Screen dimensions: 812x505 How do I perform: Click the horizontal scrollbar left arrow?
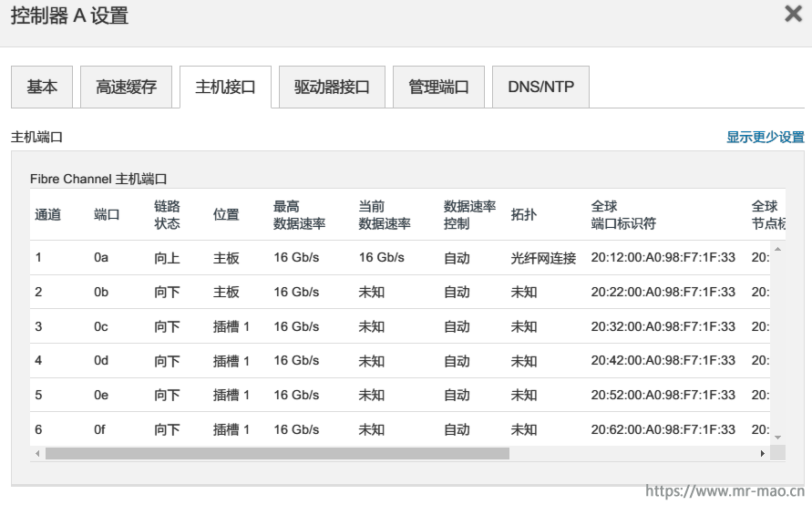click(37, 453)
